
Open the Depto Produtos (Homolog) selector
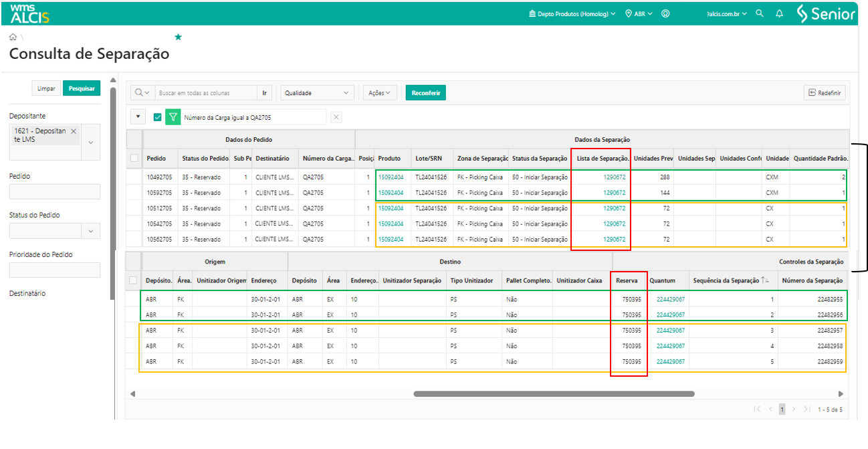[572, 13]
